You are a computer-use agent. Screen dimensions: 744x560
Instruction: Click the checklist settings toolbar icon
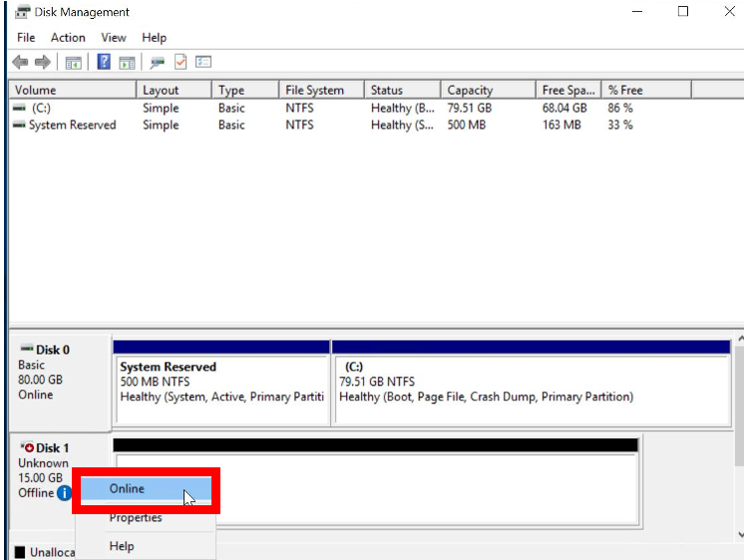(203, 62)
